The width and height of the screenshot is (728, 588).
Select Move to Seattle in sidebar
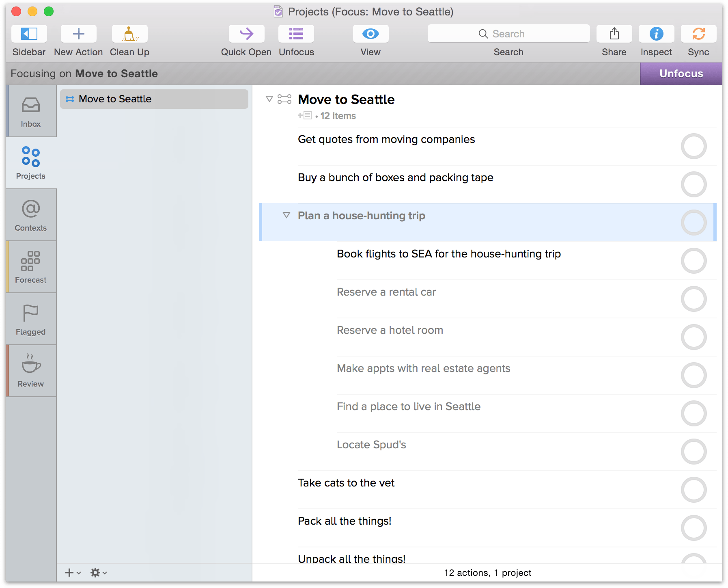coord(154,99)
